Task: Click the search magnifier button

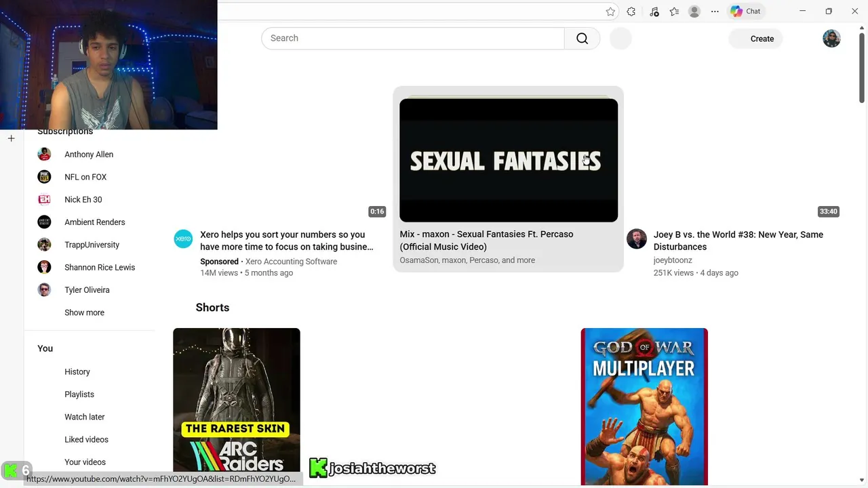Action: coord(582,38)
